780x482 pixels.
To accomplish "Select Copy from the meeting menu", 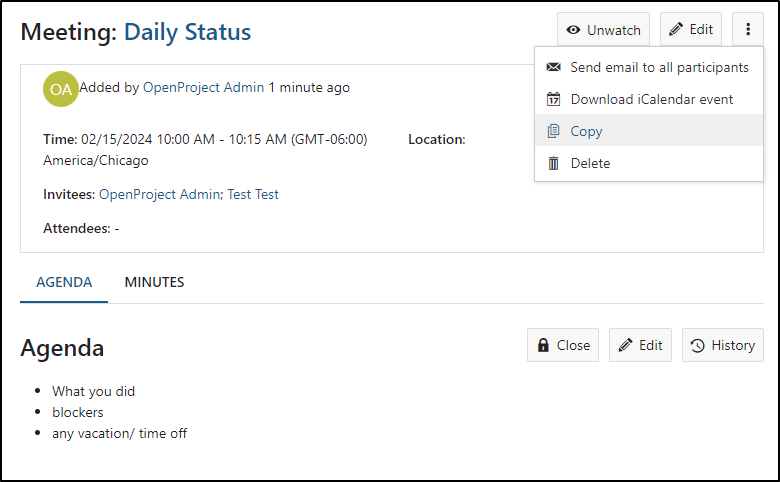I will coord(649,131).
